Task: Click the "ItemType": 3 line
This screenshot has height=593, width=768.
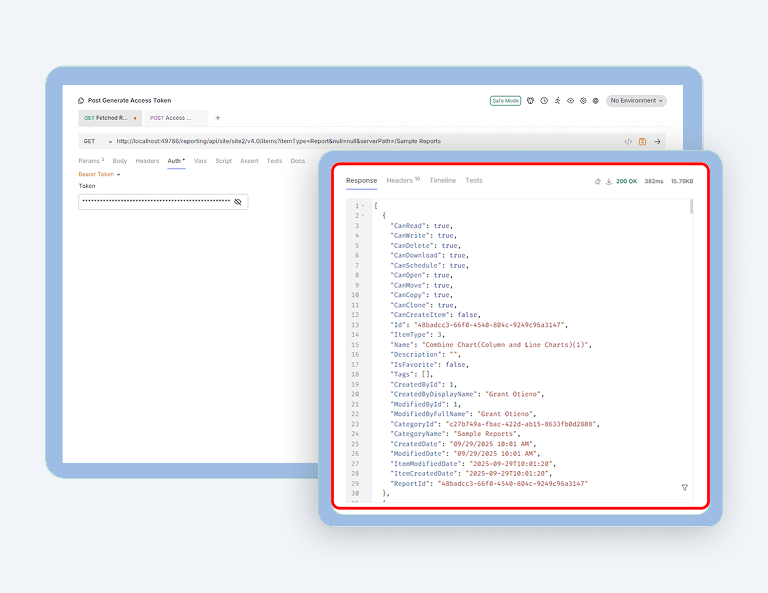Action: tap(417, 335)
